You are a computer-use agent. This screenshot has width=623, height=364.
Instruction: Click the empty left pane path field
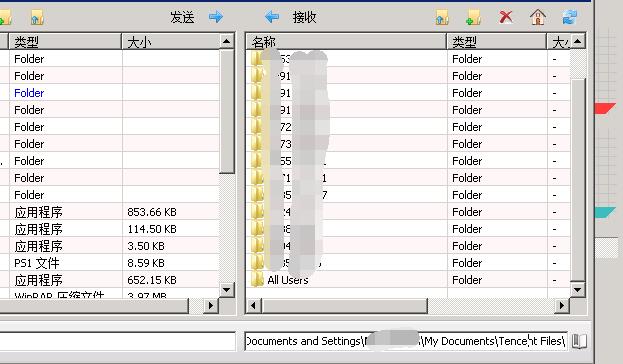point(117,341)
